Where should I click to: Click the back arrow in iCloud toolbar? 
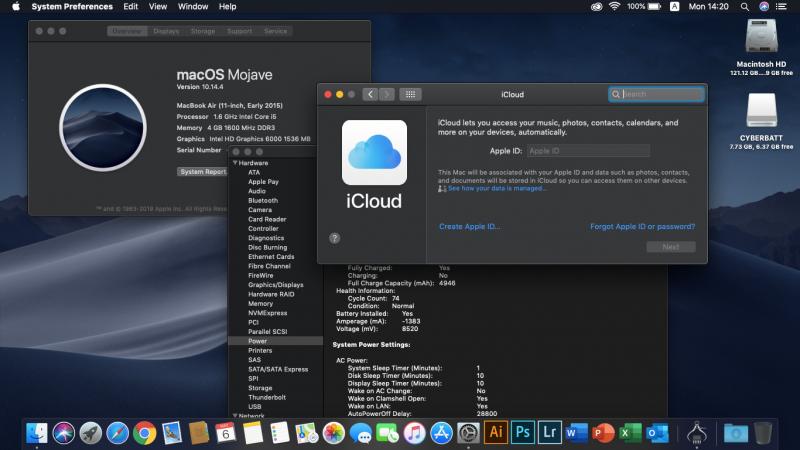[x=369, y=94]
